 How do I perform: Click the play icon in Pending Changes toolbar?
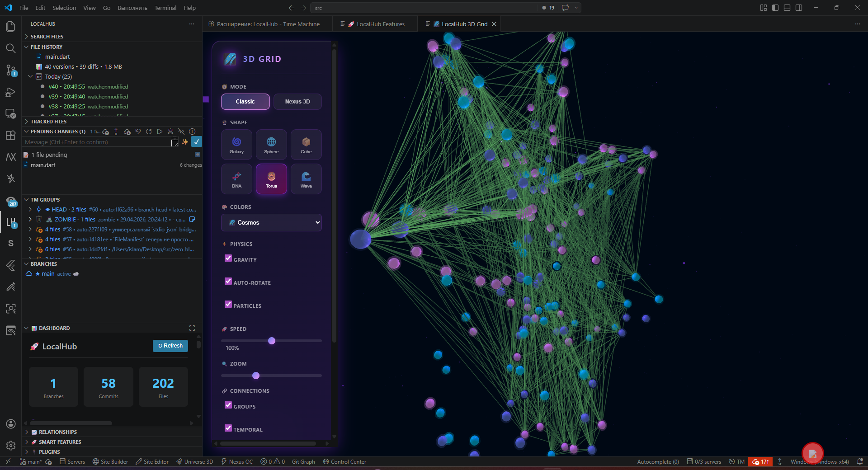160,132
